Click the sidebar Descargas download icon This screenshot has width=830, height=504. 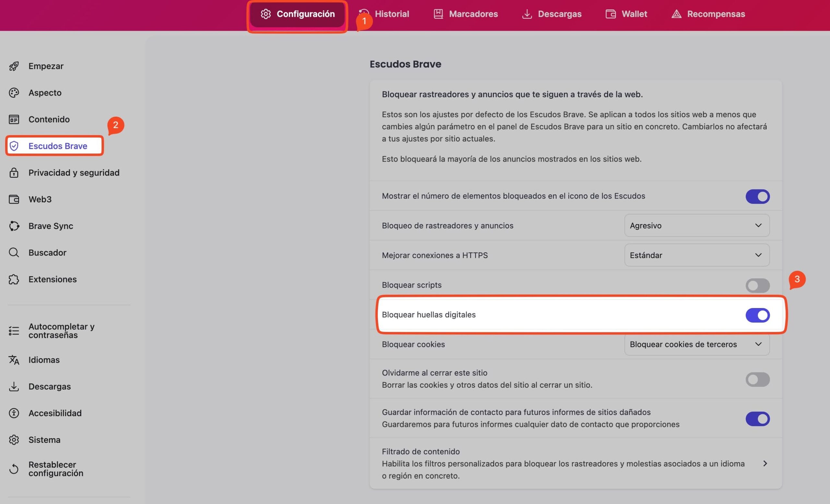coord(14,386)
